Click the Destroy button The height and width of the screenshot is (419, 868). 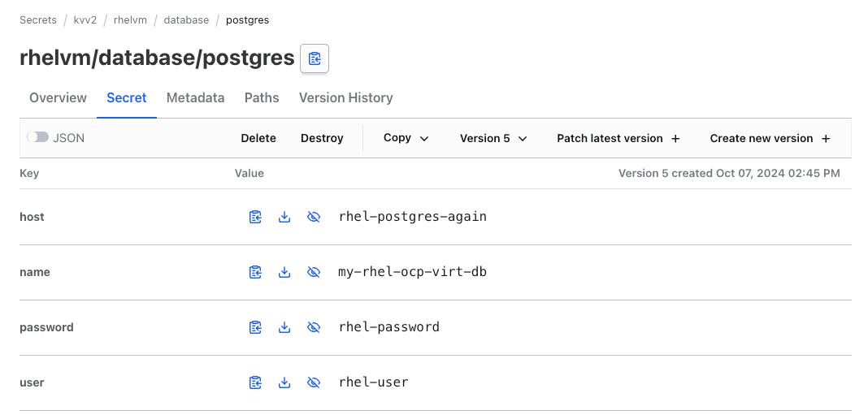coord(322,138)
